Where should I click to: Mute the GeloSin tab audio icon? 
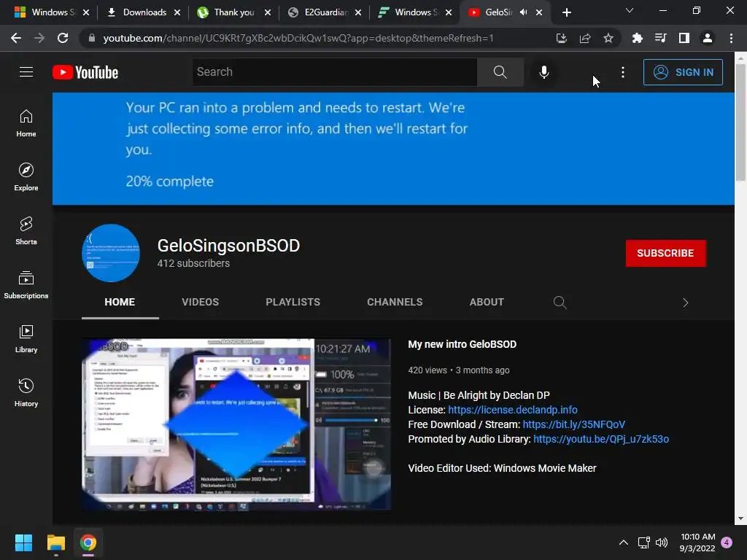point(523,12)
